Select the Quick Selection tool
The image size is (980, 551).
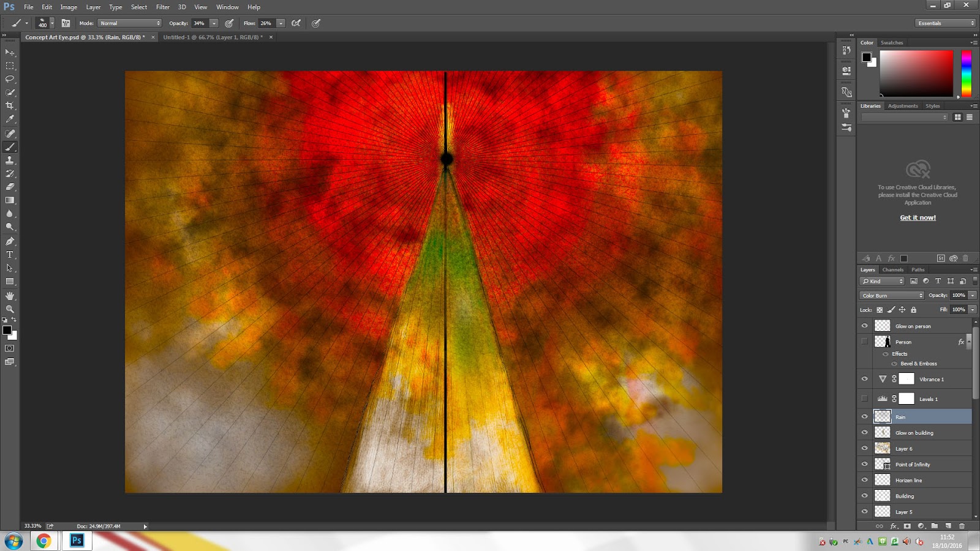pos(10,92)
